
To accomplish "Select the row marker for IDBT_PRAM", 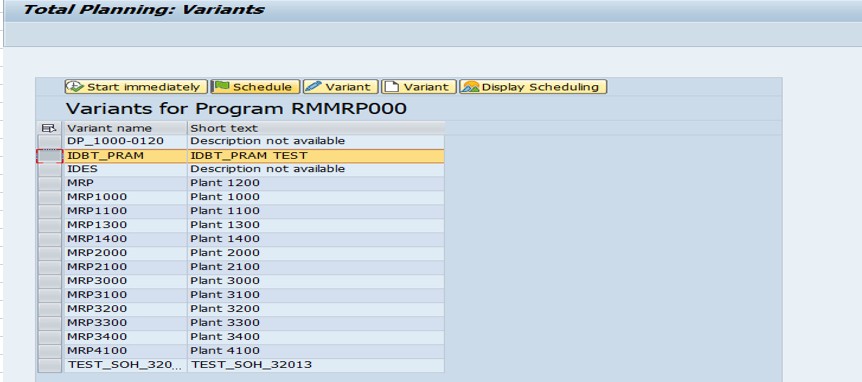I will [50, 156].
